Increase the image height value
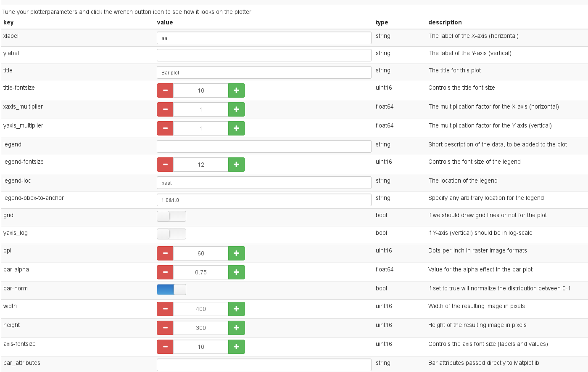 237,328
